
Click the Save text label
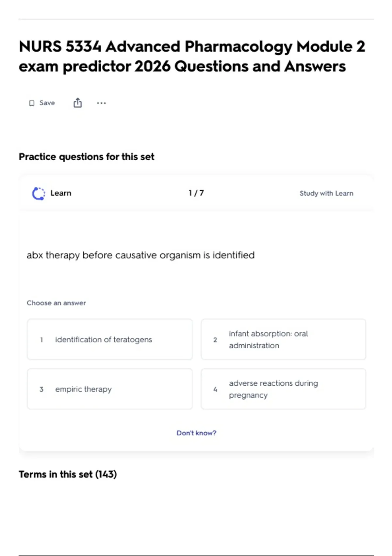47,103
